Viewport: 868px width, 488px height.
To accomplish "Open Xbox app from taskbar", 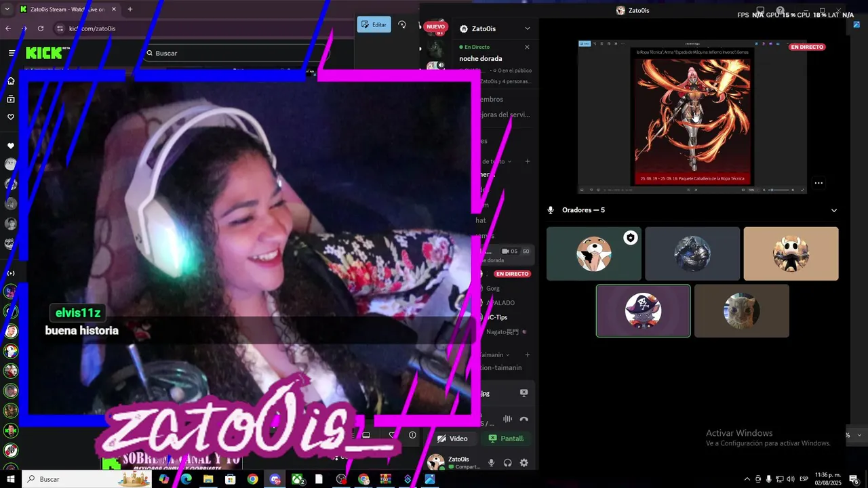I will pyautogui.click(x=298, y=479).
